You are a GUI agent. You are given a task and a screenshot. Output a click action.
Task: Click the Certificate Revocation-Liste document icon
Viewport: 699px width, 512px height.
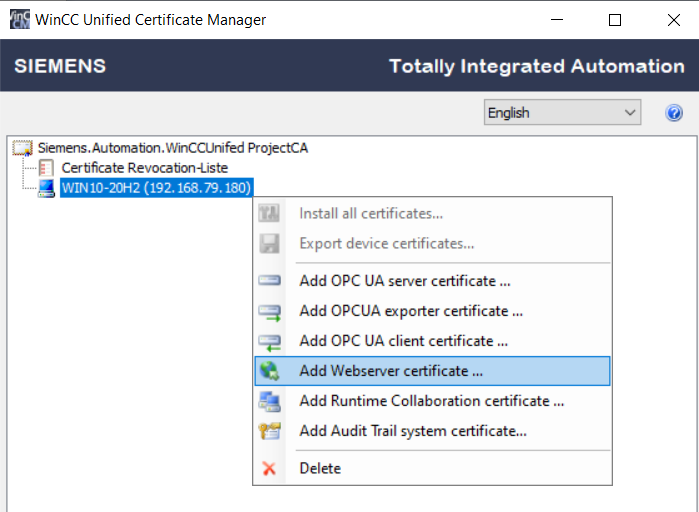46,168
